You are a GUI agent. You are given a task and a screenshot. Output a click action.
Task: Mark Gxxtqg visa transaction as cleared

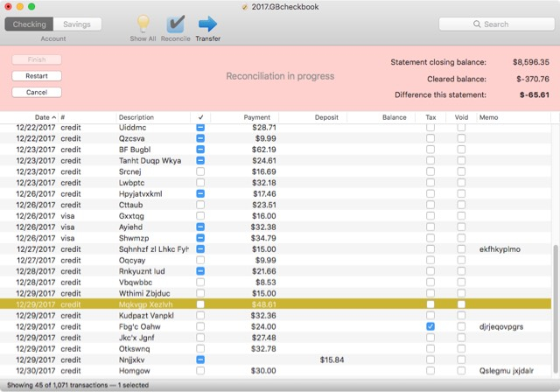point(200,216)
